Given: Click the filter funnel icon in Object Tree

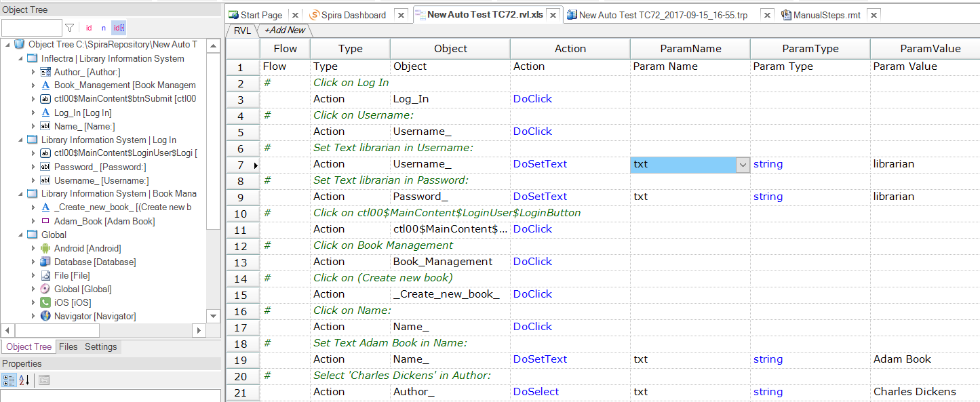Looking at the screenshot, I should point(69,28).
